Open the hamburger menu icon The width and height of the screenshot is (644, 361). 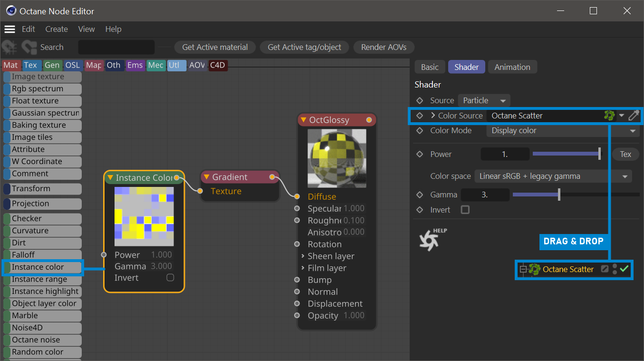click(x=10, y=29)
